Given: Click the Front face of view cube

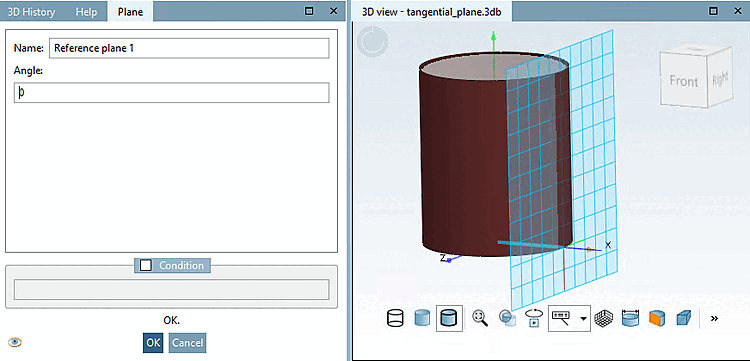Looking at the screenshot, I should coord(683,81).
